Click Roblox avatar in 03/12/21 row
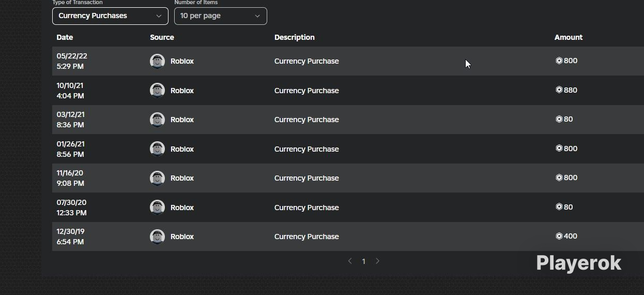This screenshot has height=295, width=644. (157, 120)
